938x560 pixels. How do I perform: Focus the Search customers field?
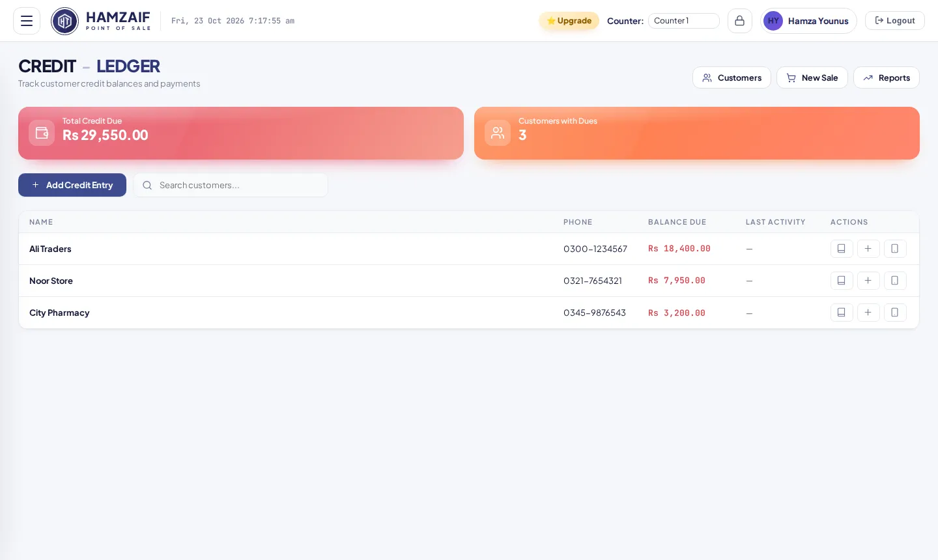[x=231, y=185]
